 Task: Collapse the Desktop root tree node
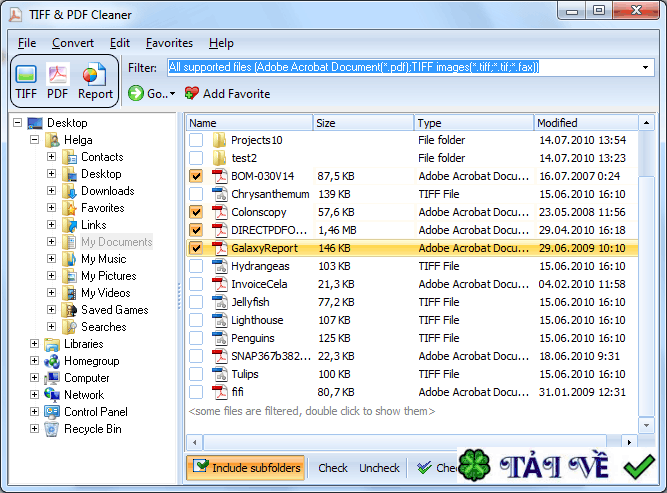[x=17, y=123]
